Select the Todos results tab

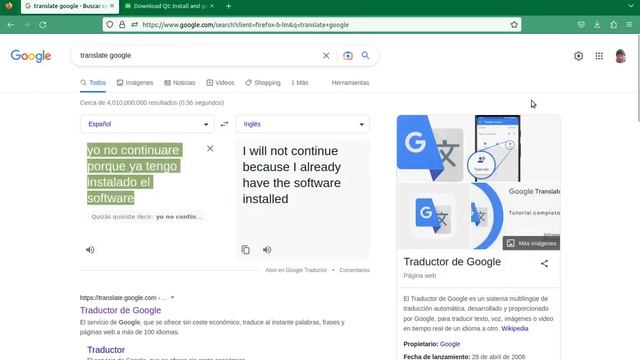tap(93, 83)
